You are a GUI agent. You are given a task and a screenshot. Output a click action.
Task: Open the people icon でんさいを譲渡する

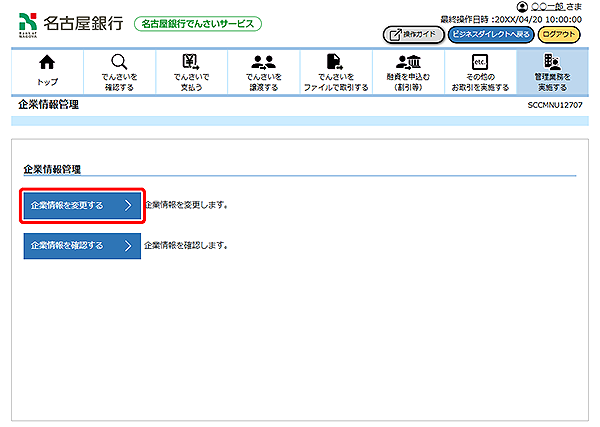click(263, 63)
